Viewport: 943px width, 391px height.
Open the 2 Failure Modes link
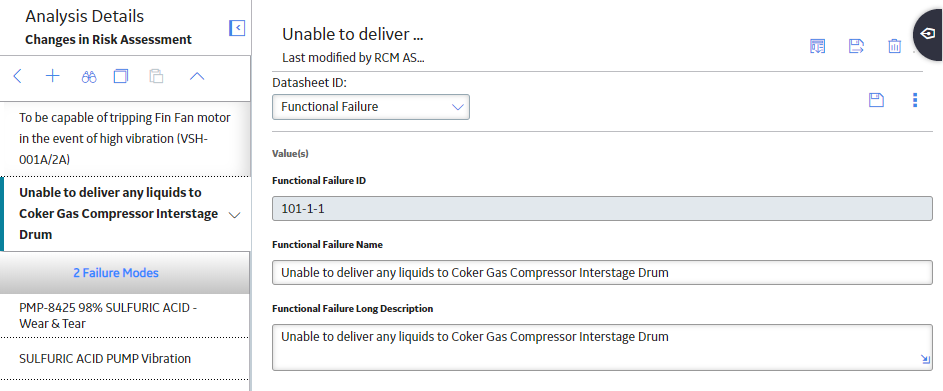[116, 273]
